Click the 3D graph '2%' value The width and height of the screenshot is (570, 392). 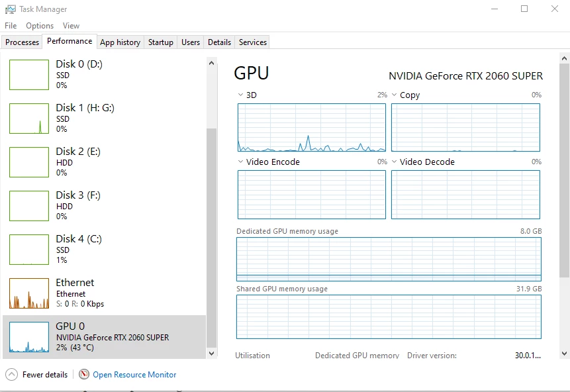[x=382, y=95]
